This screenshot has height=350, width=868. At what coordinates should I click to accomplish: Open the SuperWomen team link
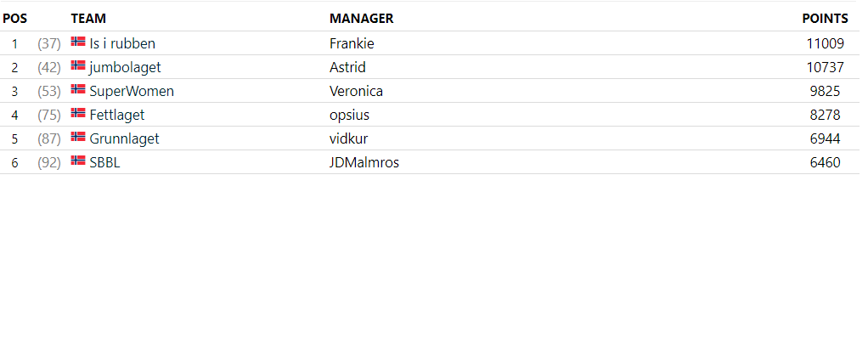point(132,92)
